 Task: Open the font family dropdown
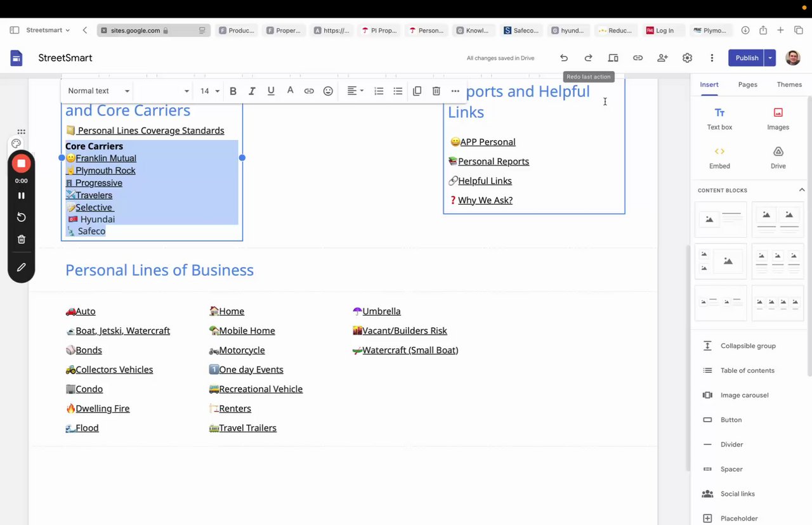click(x=163, y=91)
